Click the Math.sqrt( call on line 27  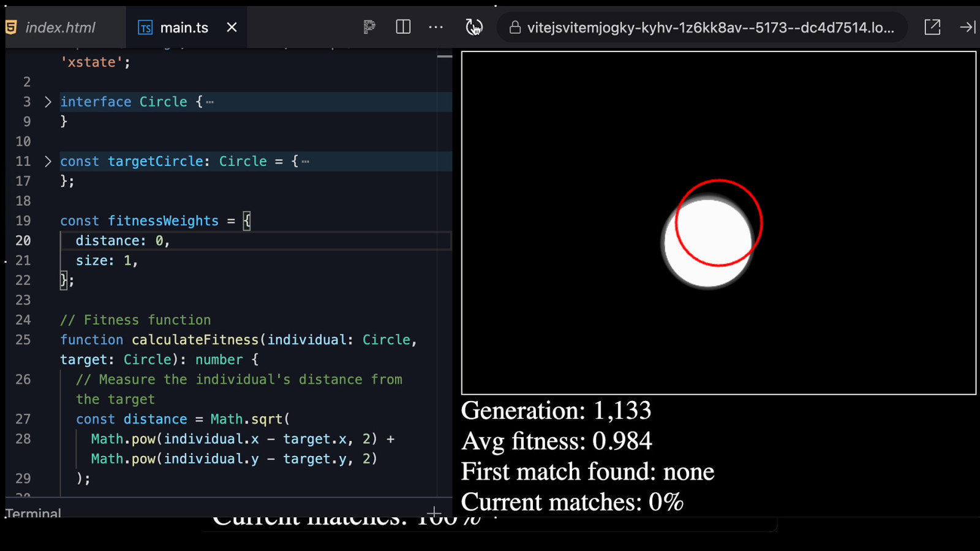[250, 419]
